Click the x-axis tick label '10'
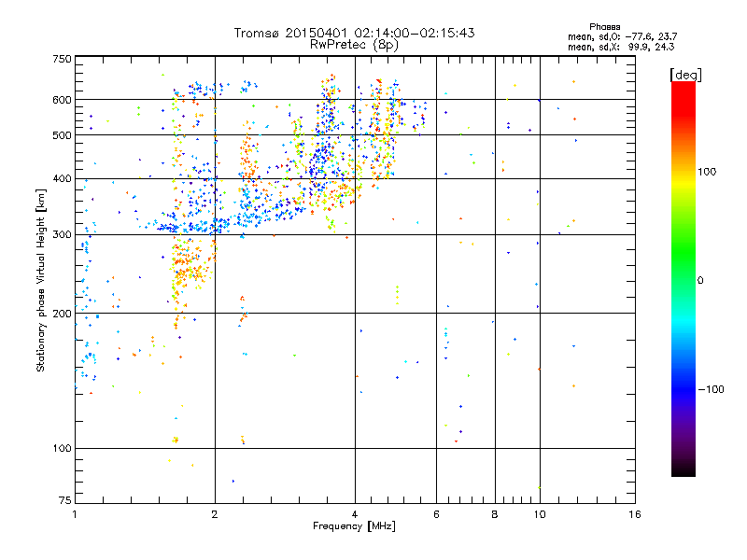The width and height of the screenshot is (747, 560). click(x=540, y=514)
